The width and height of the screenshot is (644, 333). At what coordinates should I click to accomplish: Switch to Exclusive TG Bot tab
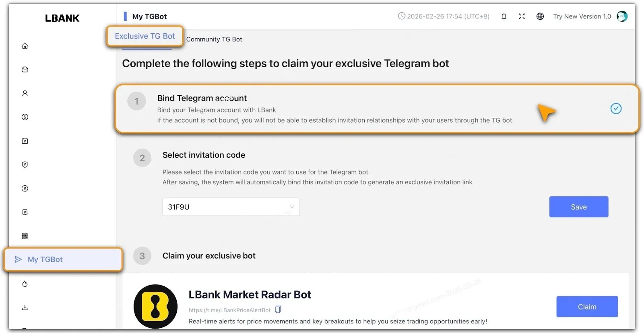[145, 36]
